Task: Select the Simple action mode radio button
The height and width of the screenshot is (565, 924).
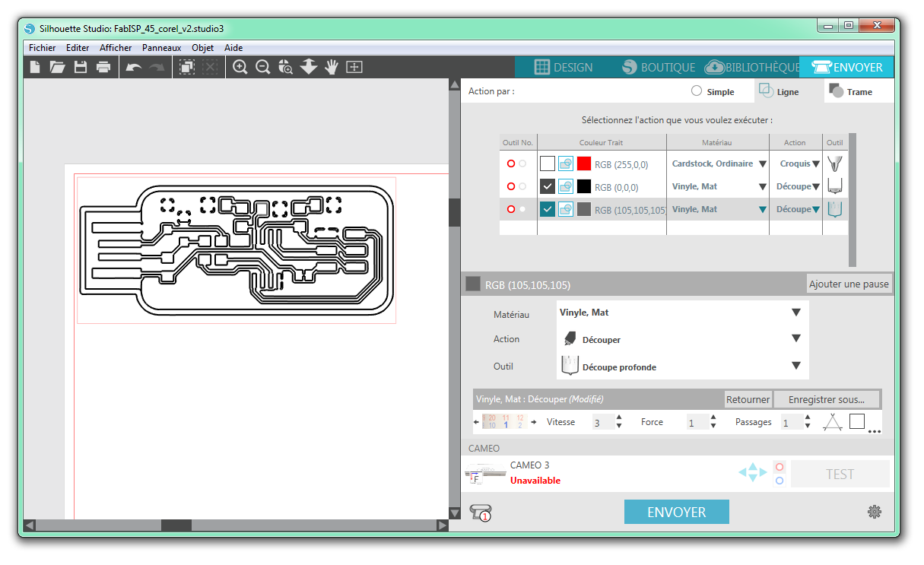Action: 697,90
